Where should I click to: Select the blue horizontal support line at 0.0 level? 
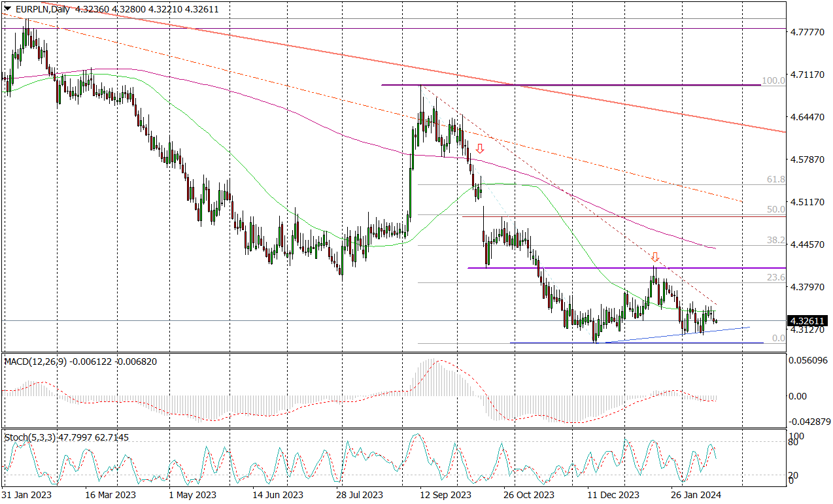pyautogui.click(x=636, y=343)
